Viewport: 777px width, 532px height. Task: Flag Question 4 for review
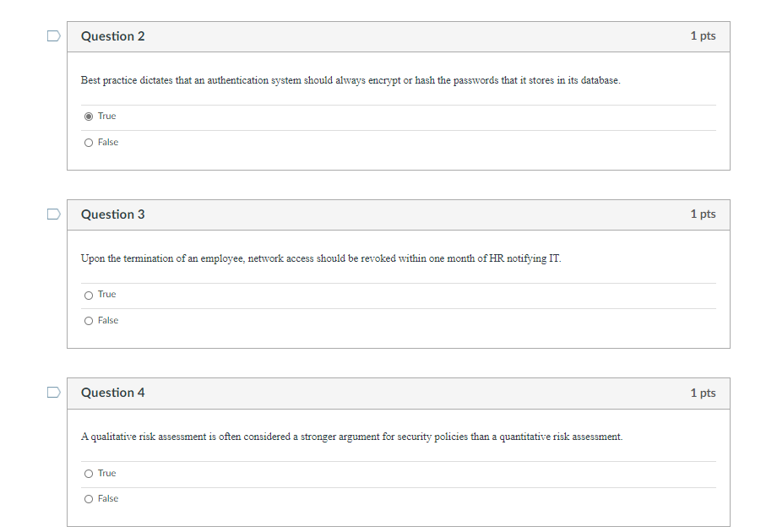pos(52,392)
